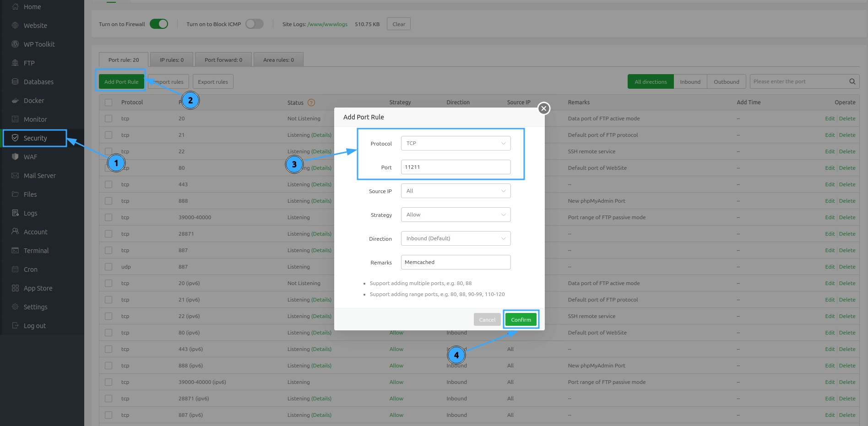
Task: Click the Website globe icon
Action: 15,26
